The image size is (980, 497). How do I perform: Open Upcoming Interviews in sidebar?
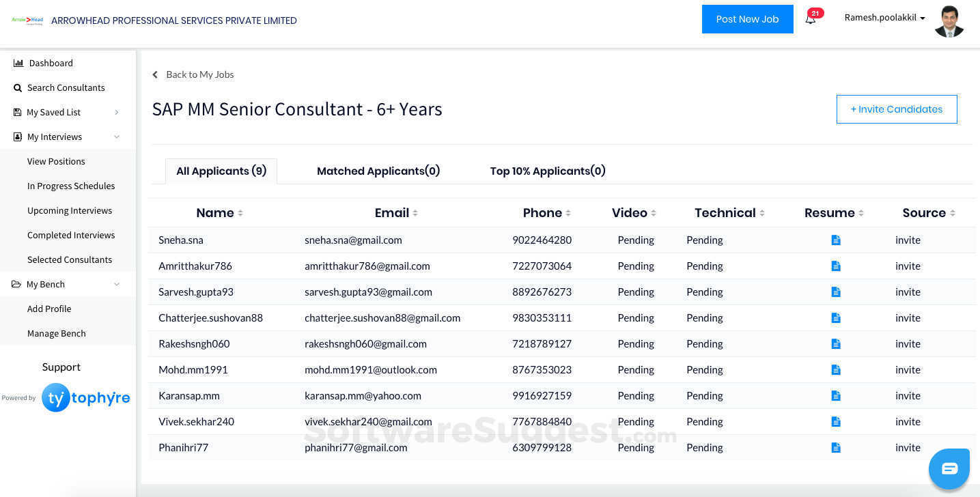coord(70,211)
